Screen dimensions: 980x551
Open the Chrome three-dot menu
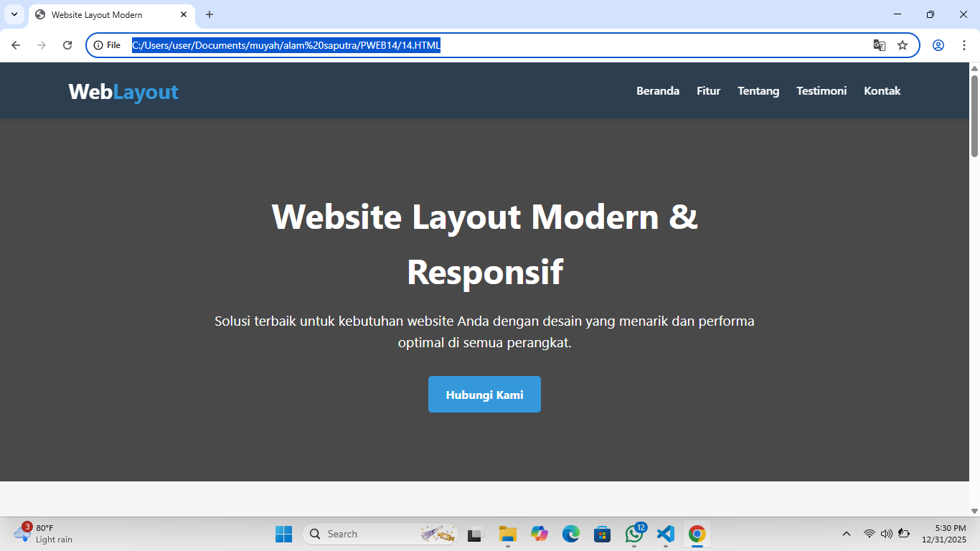click(963, 45)
